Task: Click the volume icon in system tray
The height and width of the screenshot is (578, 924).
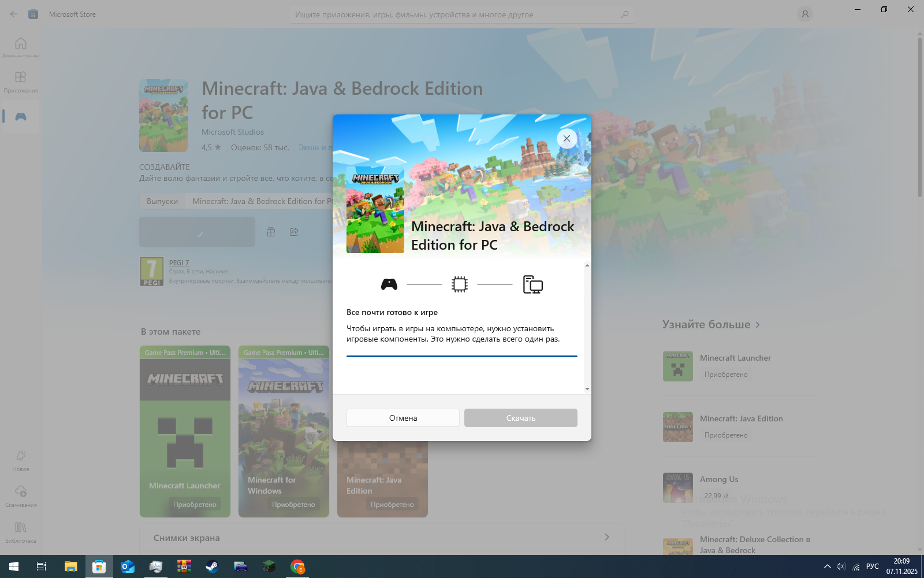Action: point(841,566)
